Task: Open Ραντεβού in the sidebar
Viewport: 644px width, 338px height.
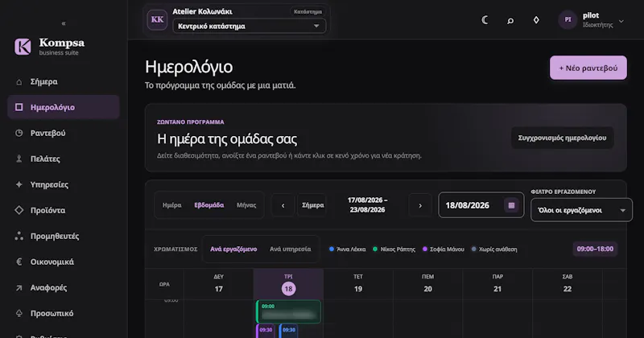Action: click(64, 133)
